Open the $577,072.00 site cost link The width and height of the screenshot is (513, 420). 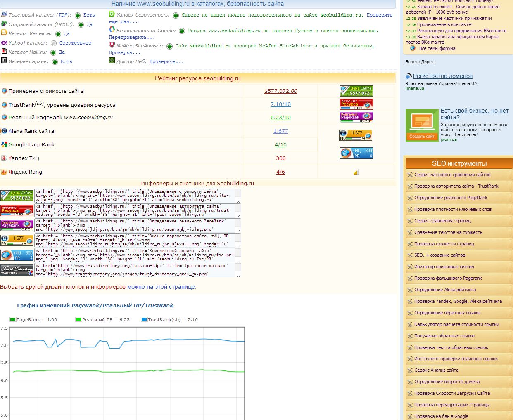tap(280, 91)
